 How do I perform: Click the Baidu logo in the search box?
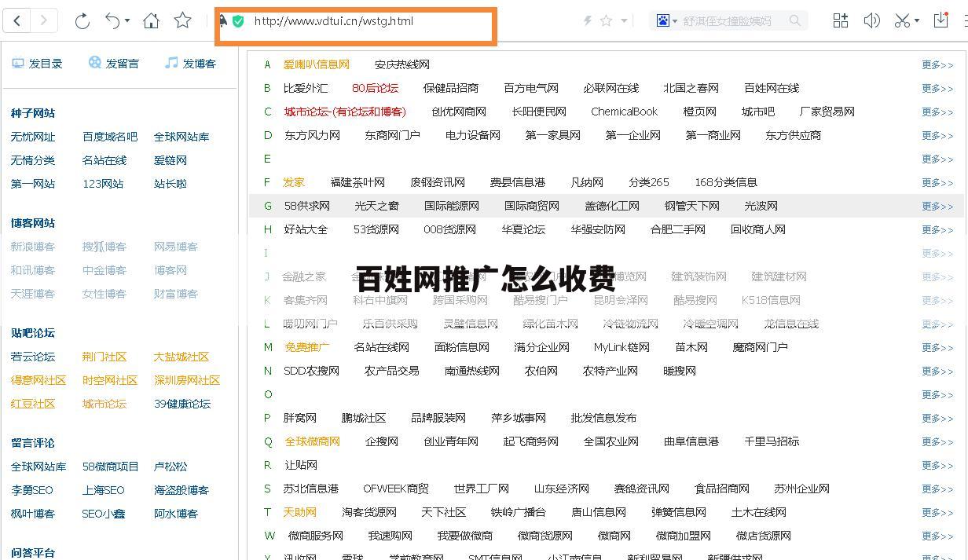click(661, 20)
